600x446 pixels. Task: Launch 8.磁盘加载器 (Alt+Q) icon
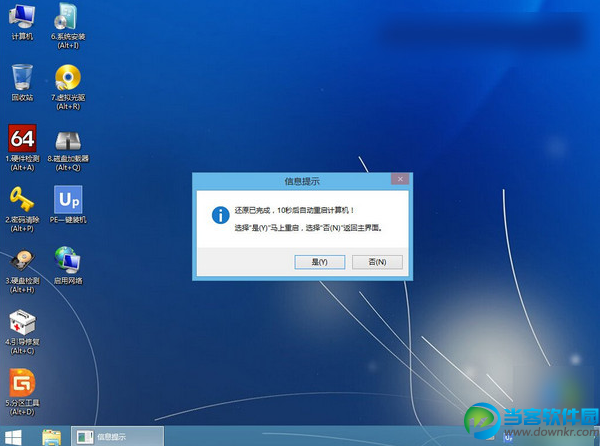coord(68,150)
